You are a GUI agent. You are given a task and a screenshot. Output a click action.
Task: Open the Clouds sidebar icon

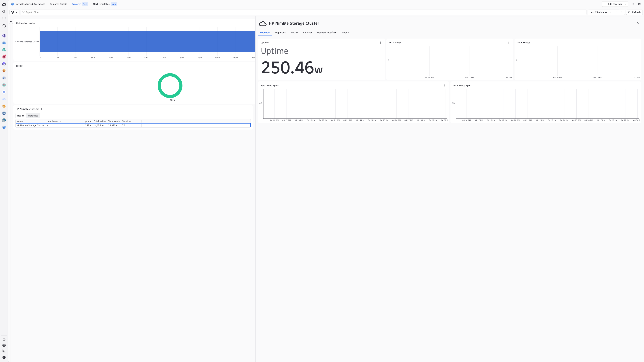click(4, 99)
